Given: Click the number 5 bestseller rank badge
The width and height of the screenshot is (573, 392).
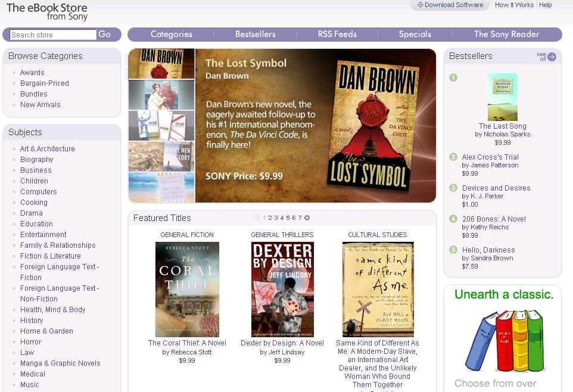Looking at the screenshot, I should (453, 250).
